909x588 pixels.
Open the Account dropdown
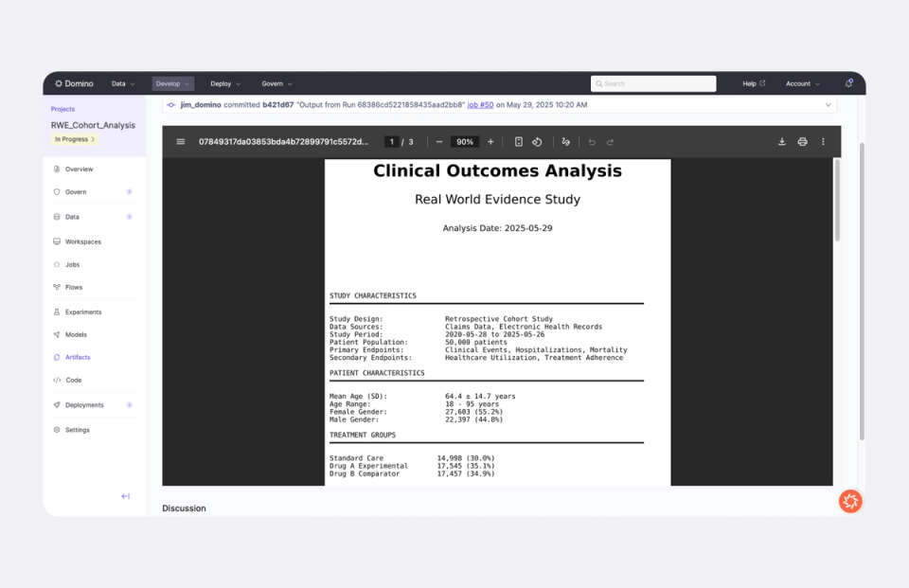coord(801,83)
